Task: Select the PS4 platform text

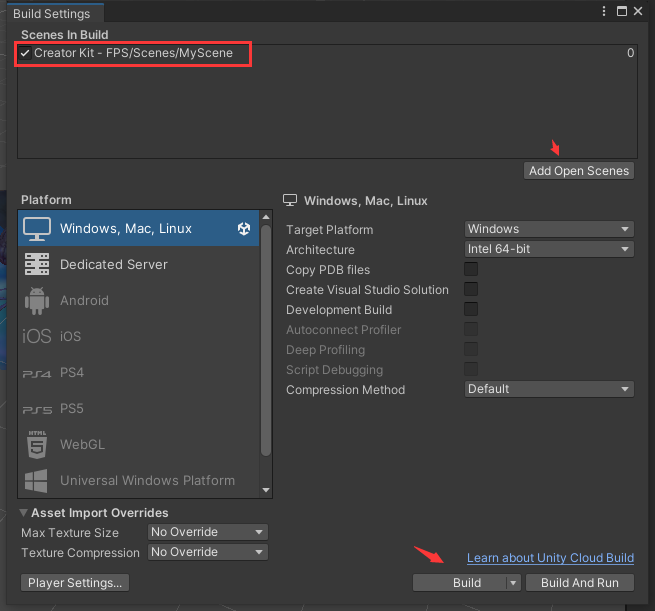Action: coord(72,373)
